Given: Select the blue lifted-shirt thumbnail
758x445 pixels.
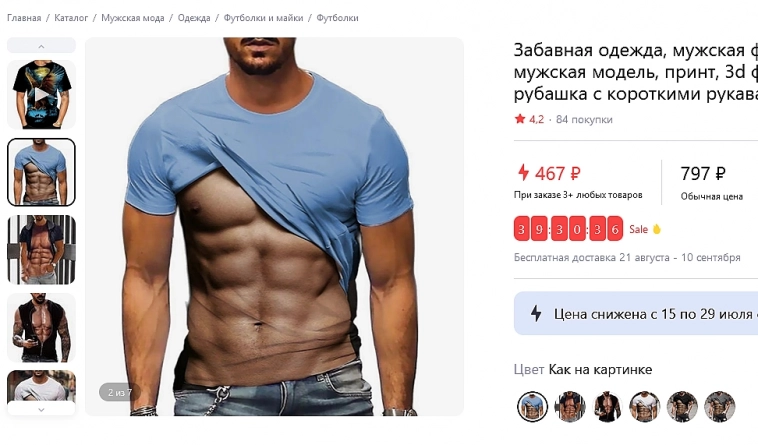Looking at the screenshot, I should 41,172.
